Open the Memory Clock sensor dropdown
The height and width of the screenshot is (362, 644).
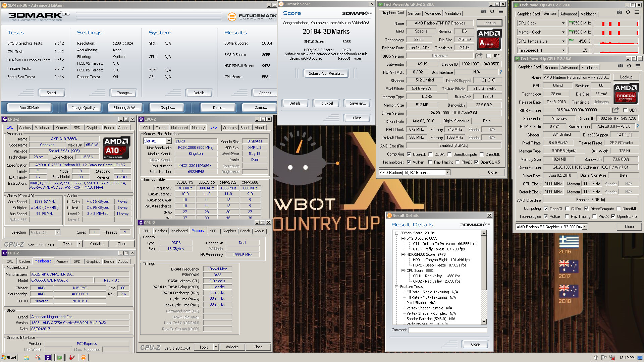click(x=563, y=32)
